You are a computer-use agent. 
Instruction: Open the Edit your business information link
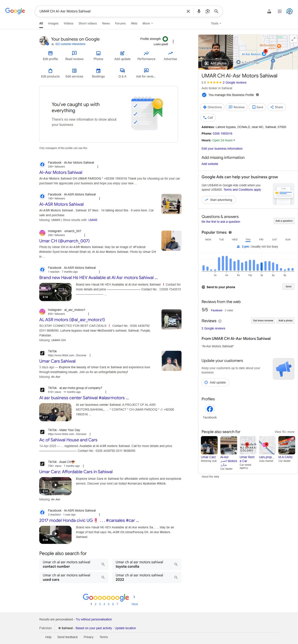point(222,149)
